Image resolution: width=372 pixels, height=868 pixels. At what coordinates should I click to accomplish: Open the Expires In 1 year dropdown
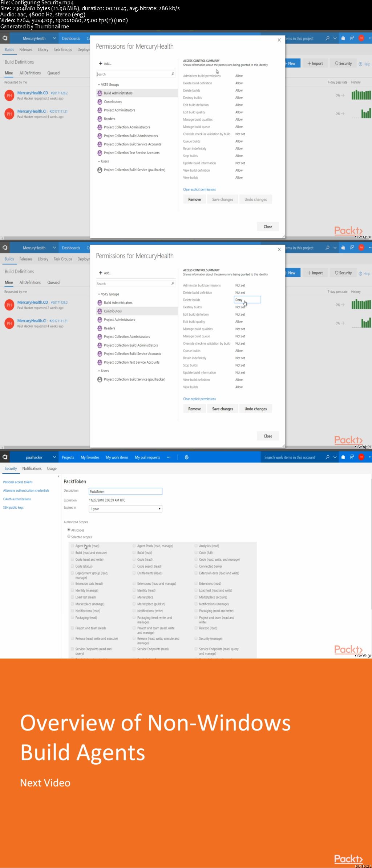[x=125, y=509]
